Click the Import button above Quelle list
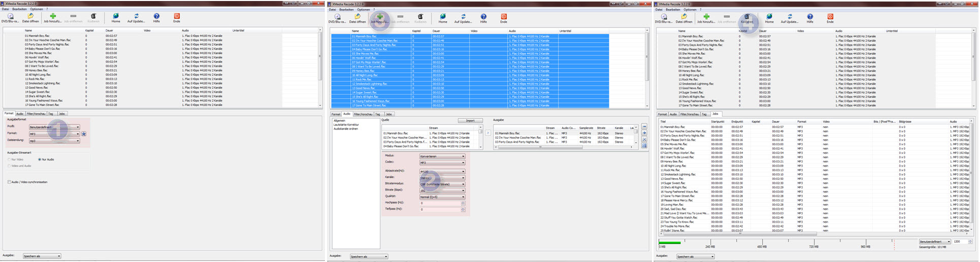The height and width of the screenshot is (262, 980). [470, 120]
